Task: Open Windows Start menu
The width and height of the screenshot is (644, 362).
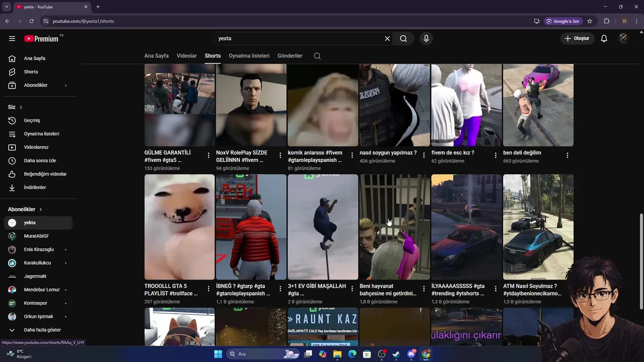Action: [218, 354]
